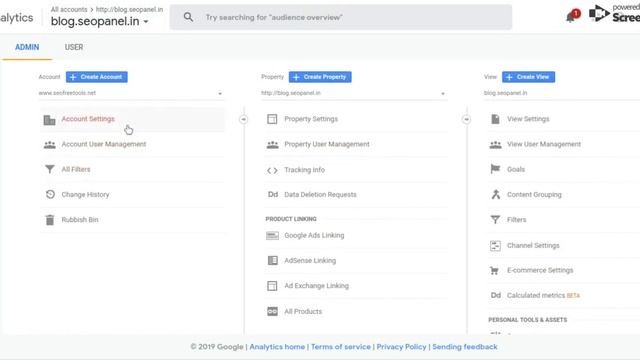
Task: Open notifications bell icon
Action: (571, 17)
